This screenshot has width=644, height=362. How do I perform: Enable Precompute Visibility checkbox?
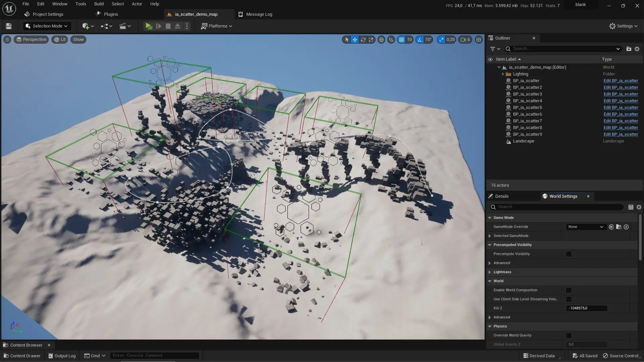pos(569,254)
